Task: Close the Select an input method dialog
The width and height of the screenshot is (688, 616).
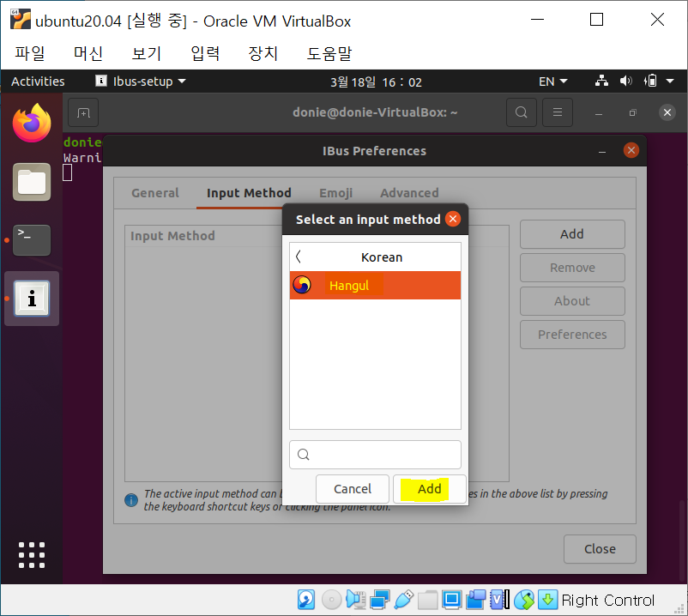Action: coord(453,219)
